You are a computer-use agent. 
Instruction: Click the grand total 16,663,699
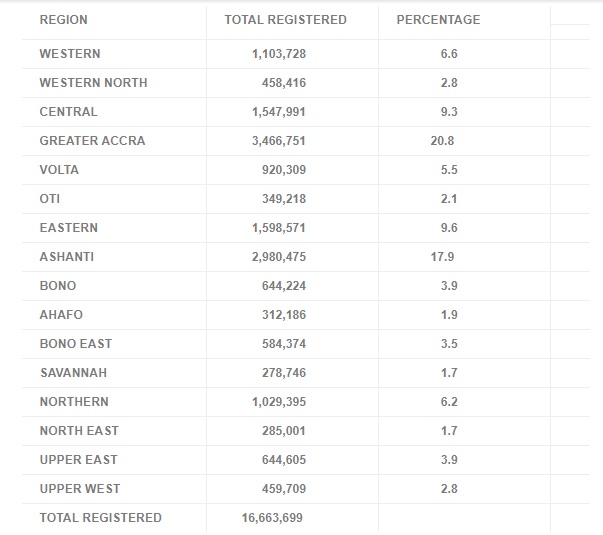pyautogui.click(x=272, y=518)
